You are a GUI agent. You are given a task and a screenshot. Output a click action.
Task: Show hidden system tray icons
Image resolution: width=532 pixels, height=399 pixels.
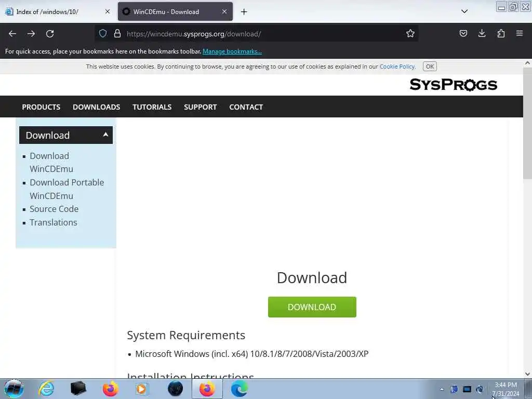pos(442,390)
